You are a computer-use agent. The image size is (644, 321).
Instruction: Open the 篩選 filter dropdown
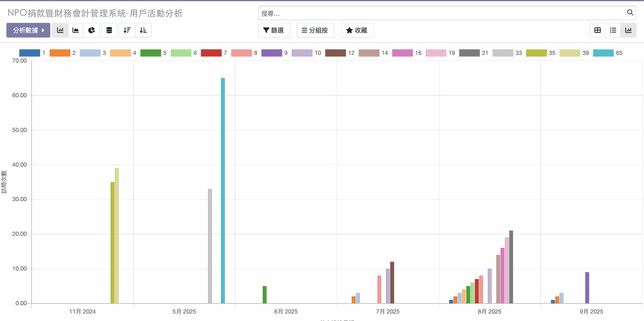click(x=274, y=30)
